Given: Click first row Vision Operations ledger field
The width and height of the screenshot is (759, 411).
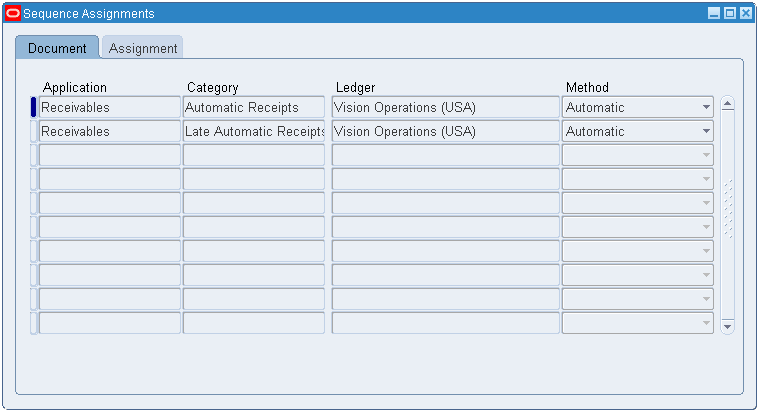Looking at the screenshot, I should coord(445,107).
